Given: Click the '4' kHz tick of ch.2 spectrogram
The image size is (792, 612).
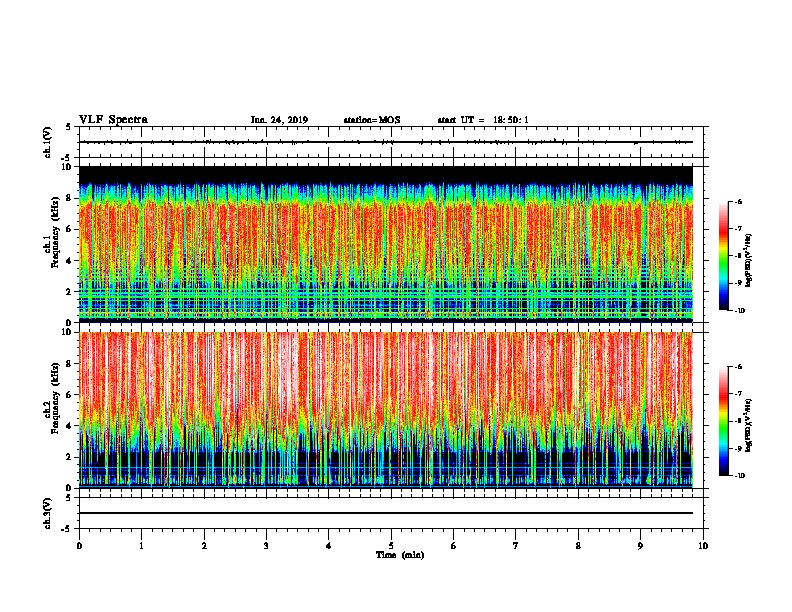Looking at the screenshot, I should [x=69, y=426].
